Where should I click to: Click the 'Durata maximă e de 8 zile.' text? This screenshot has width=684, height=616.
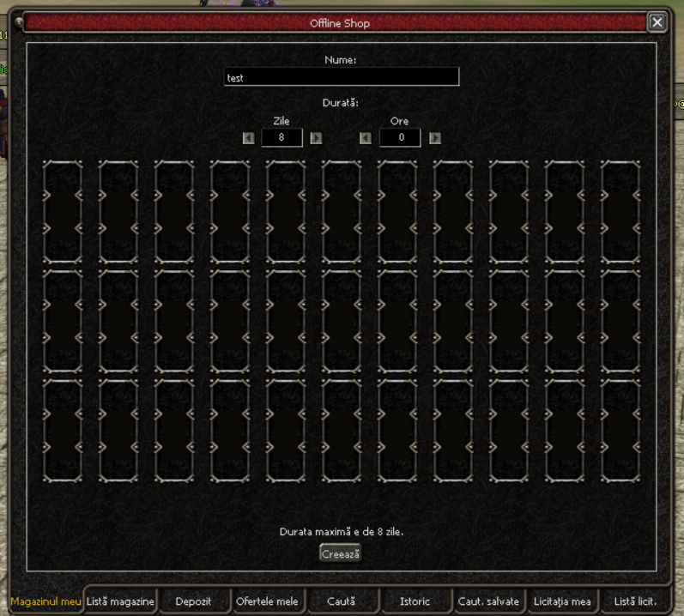342,532
